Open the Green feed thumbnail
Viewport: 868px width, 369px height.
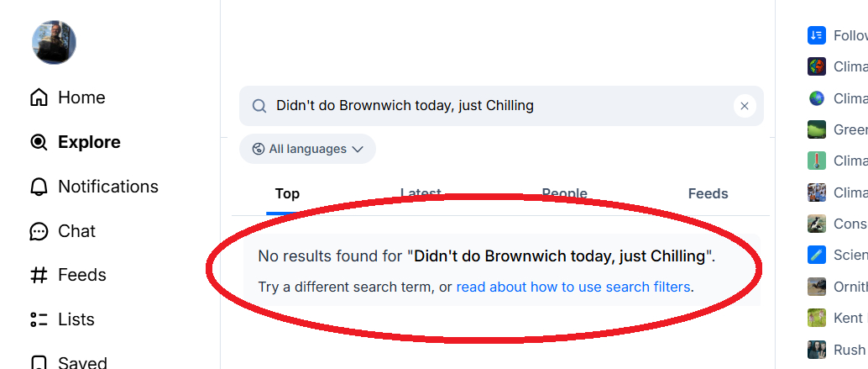point(817,129)
